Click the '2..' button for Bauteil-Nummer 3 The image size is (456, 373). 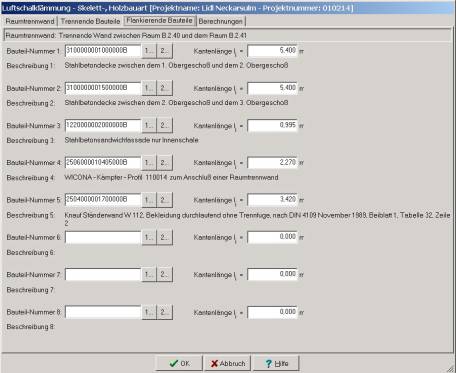point(165,126)
